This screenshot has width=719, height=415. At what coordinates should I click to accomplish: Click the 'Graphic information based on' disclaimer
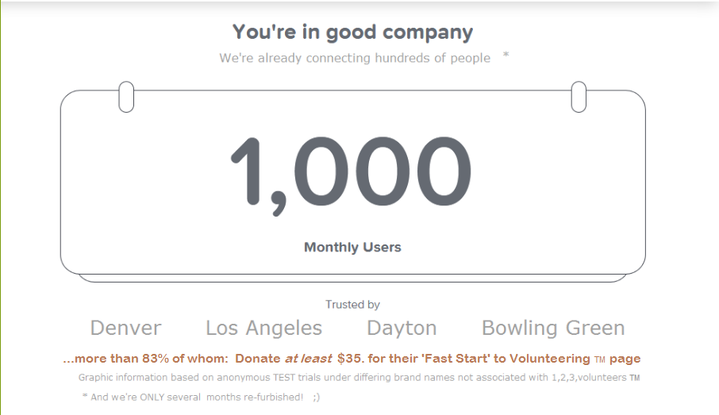click(359, 377)
